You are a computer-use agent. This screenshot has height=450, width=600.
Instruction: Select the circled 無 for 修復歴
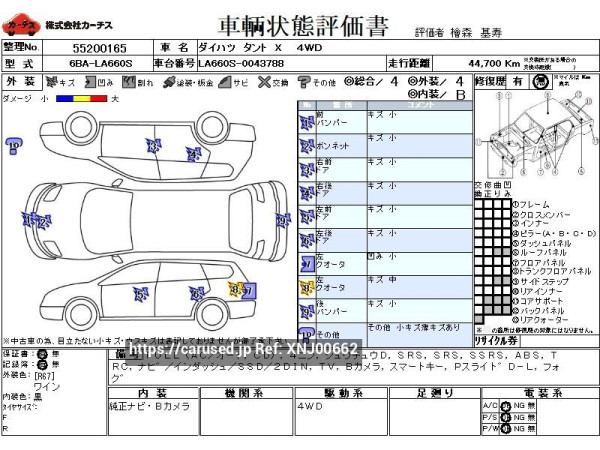coord(541,82)
